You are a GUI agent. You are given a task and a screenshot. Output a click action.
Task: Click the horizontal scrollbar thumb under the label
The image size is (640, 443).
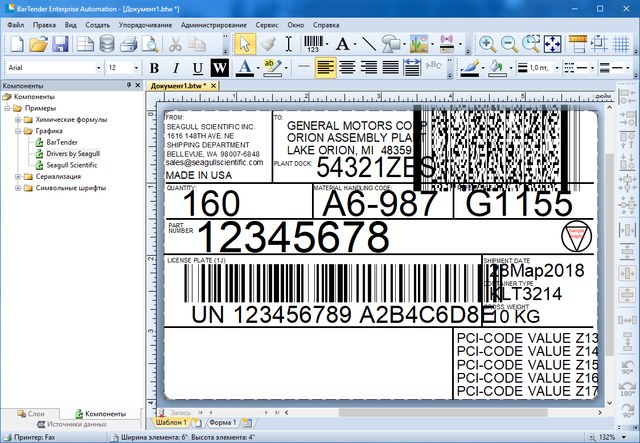[443, 412]
